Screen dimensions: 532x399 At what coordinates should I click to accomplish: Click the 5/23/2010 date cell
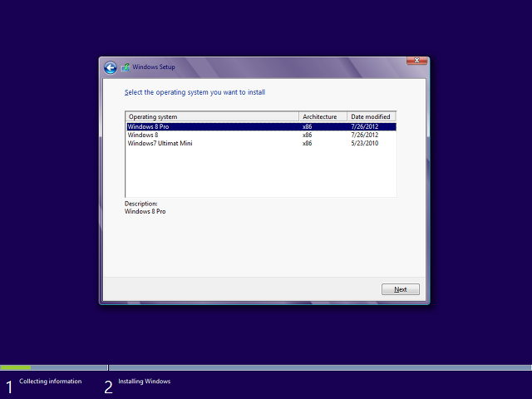(x=365, y=143)
